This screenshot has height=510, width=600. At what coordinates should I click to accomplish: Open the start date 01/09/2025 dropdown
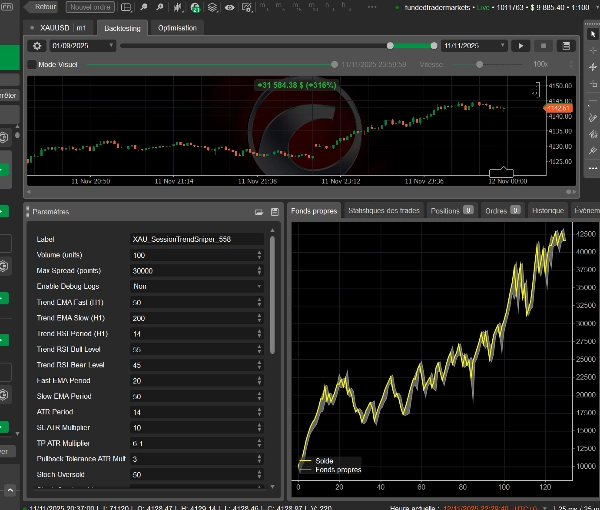pyautogui.click(x=82, y=46)
